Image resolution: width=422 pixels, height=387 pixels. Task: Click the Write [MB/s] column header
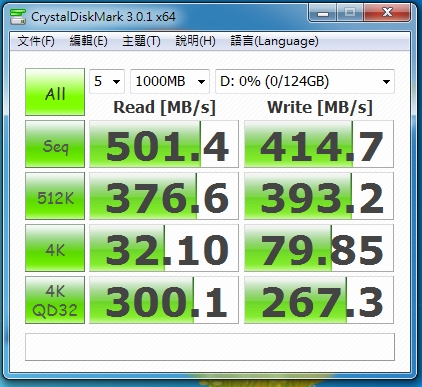320,108
